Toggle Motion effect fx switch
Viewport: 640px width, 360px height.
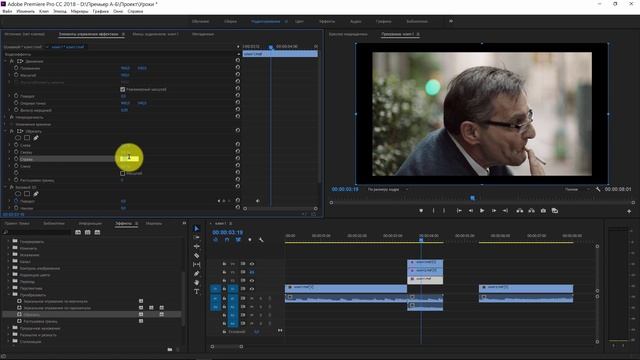pos(11,61)
